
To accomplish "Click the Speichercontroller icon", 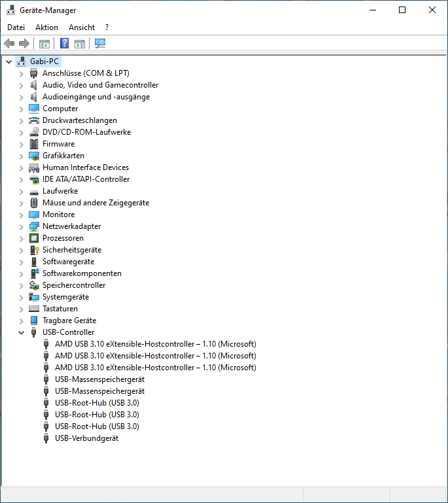I will pyautogui.click(x=34, y=285).
